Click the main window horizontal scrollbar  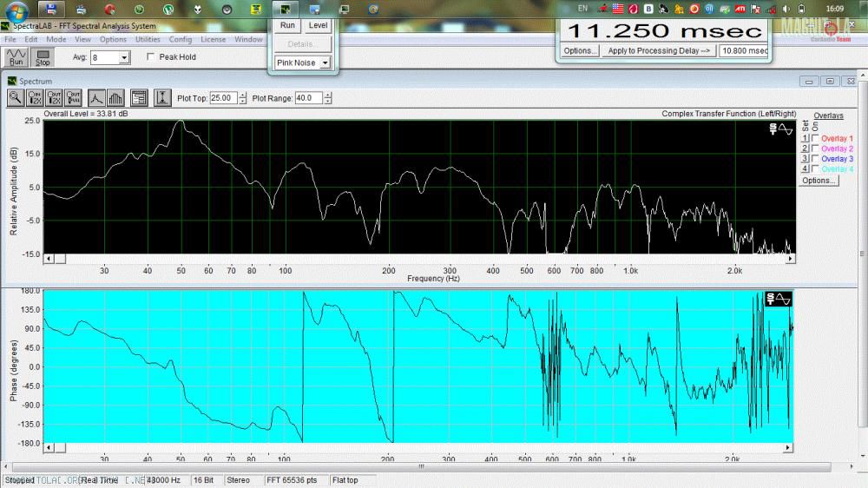pos(421,467)
